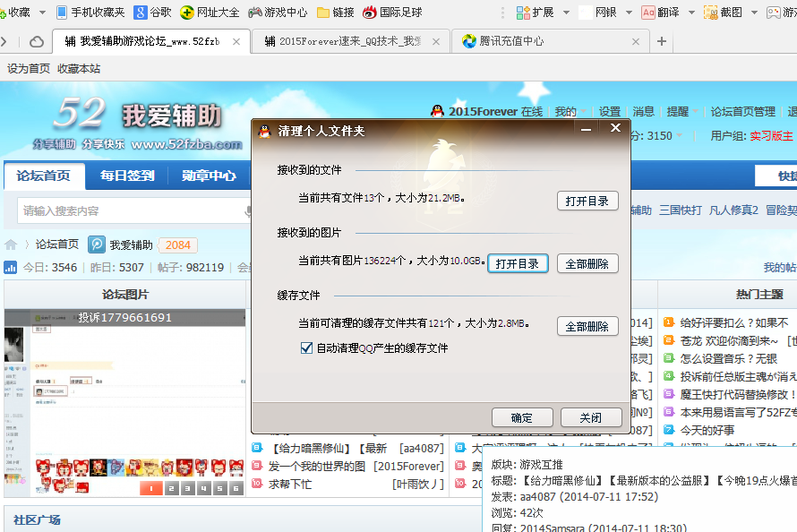Click the 手机收藏夹 phone icon
This screenshot has height=532, width=797.
62,13
